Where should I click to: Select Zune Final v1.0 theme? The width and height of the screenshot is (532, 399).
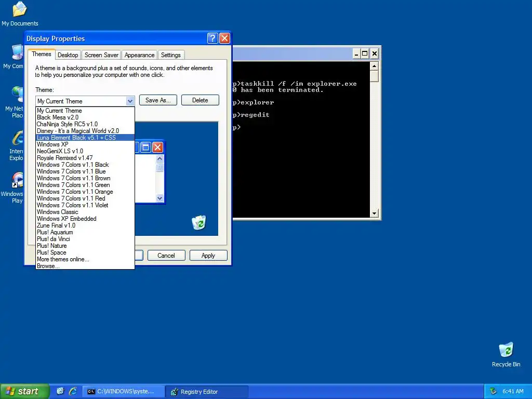(x=85, y=225)
